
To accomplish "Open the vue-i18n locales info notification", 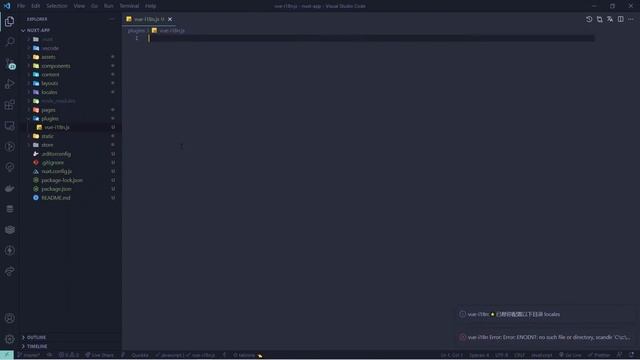I will pyautogui.click(x=546, y=314).
